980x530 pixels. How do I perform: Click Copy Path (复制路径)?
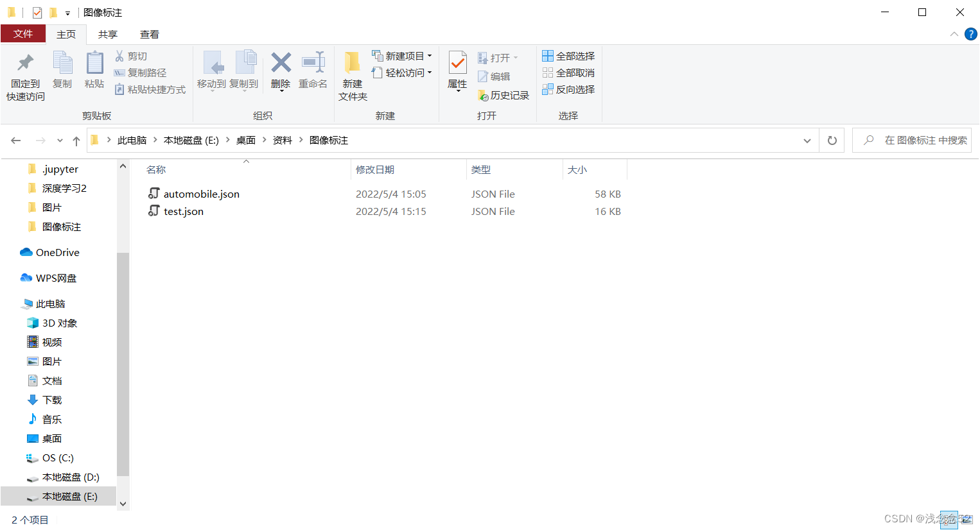[140, 73]
